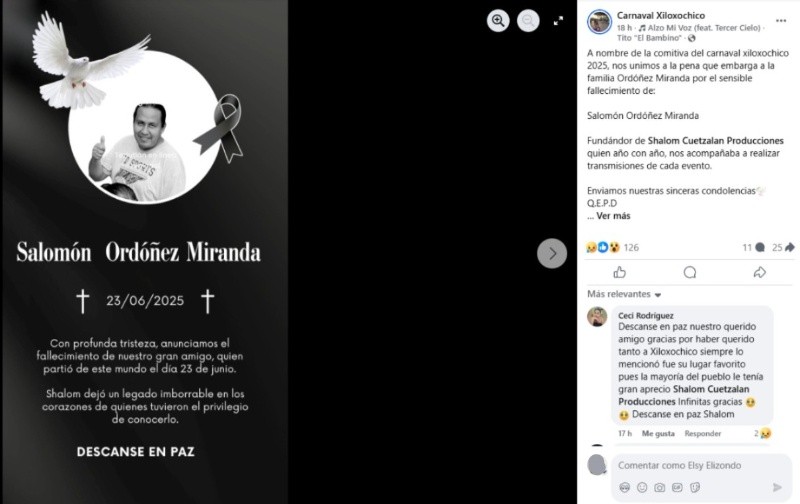Share the post with arrow icon
Viewport: 800px width, 504px height.
click(760, 272)
